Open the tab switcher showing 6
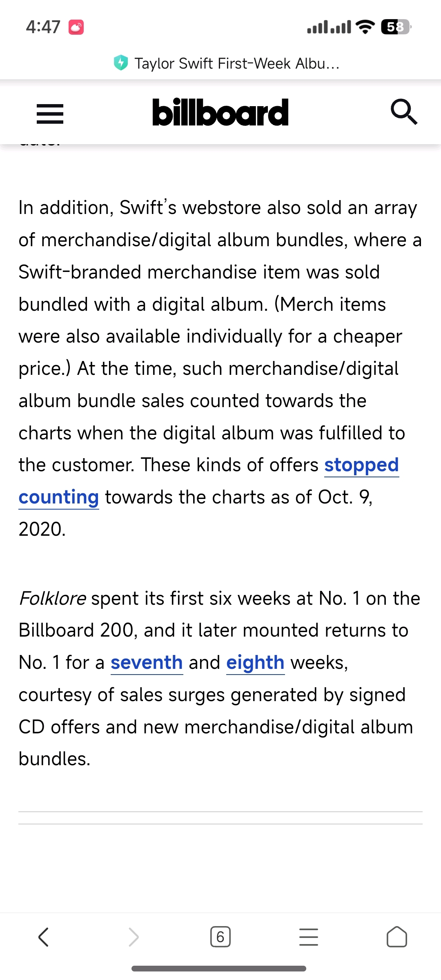The width and height of the screenshot is (441, 980). click(x=220, y=937)
